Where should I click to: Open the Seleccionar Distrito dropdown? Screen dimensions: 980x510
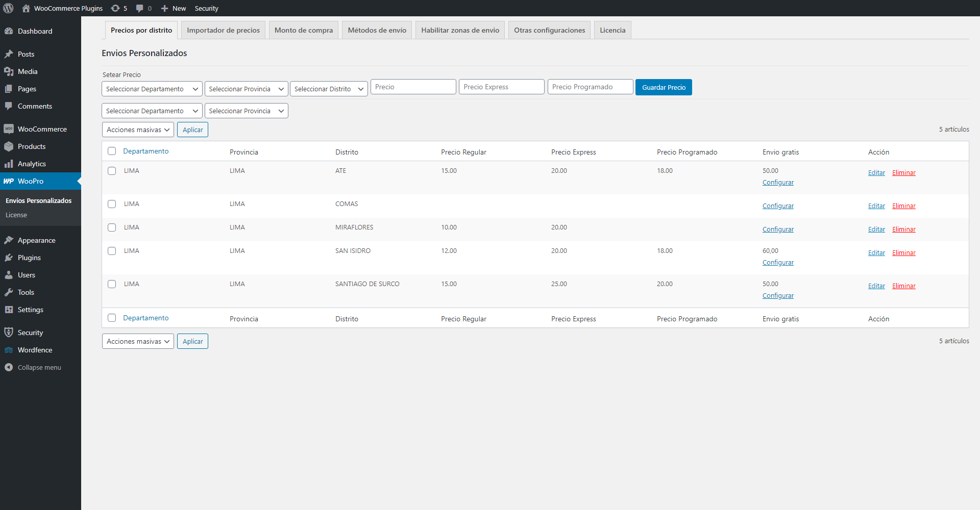tap(329, 89)
